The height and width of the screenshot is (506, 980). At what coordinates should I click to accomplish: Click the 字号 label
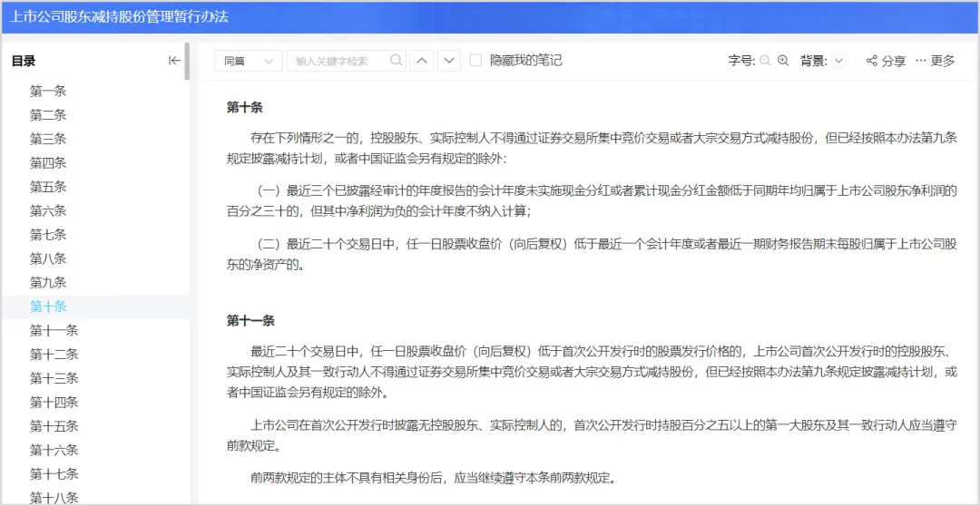[x=742, y=61]
